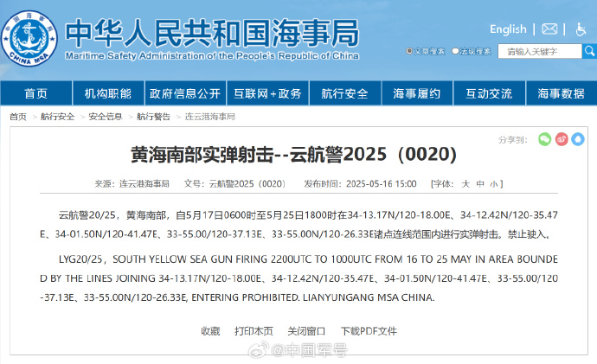Select 法规搜索 radio option
Screen dimensions: 597x364
tap(455, 51)
